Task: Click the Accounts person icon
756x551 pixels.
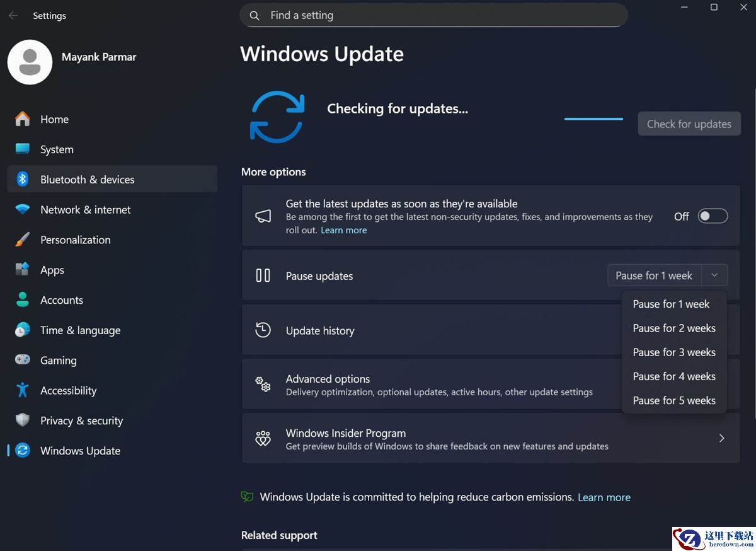Action: click(23, 299)
